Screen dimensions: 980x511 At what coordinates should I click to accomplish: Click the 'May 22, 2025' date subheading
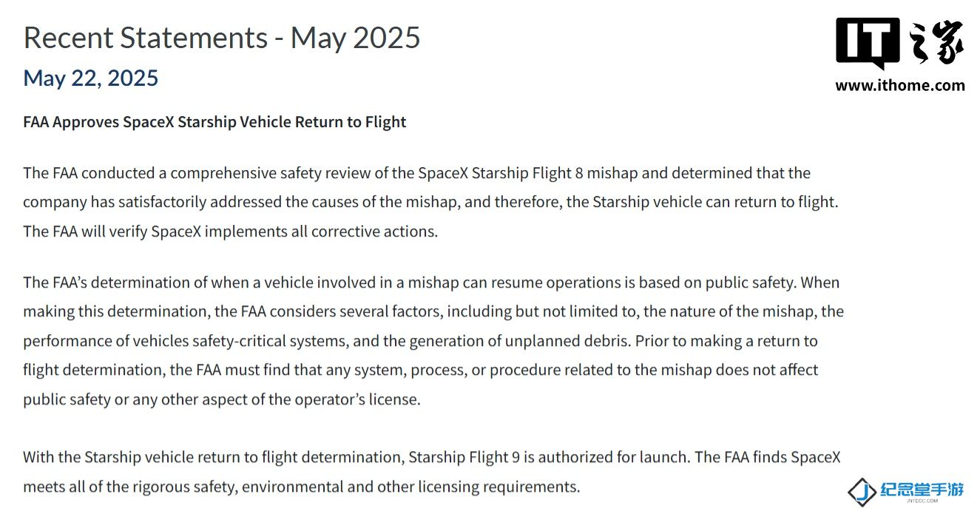click(x=91, y=78)
